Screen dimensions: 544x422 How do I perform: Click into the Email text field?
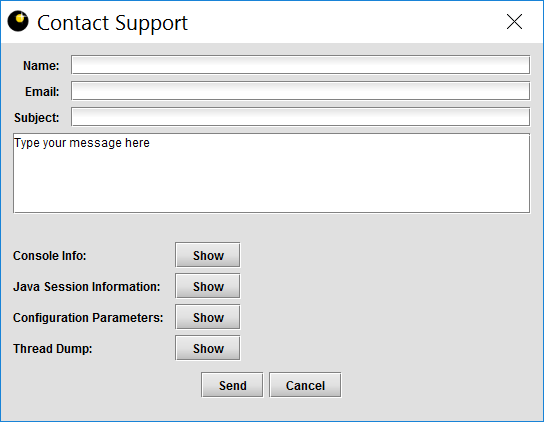(x=300, y=91)
